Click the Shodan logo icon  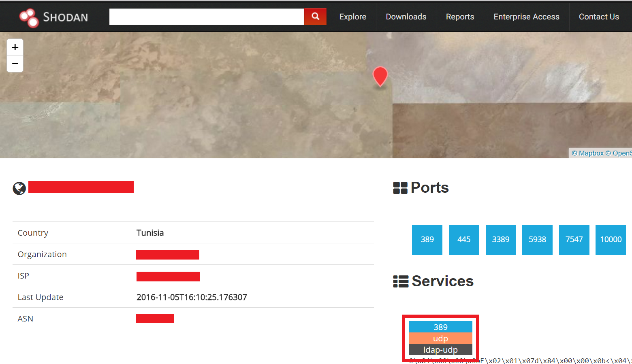click(x=29, y=17)
